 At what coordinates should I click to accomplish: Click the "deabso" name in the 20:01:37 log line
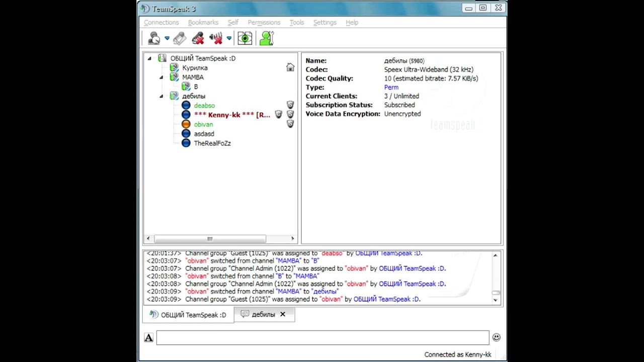332,253
